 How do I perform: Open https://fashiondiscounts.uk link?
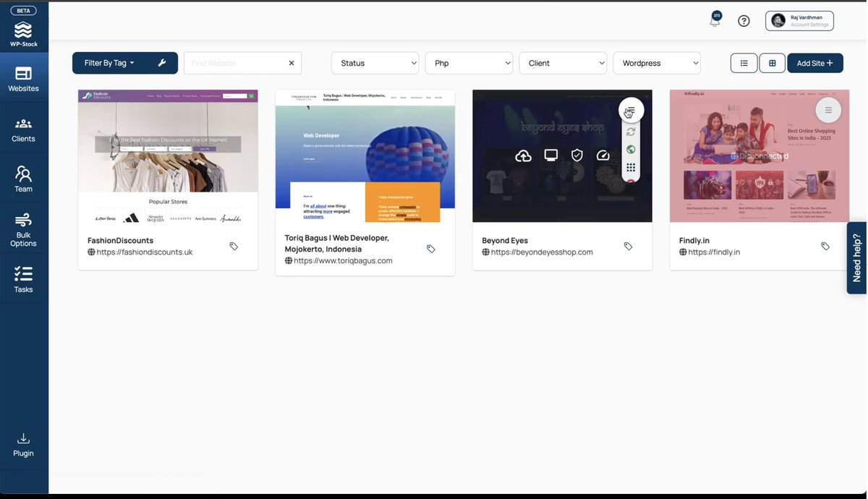tap(145, 252)
